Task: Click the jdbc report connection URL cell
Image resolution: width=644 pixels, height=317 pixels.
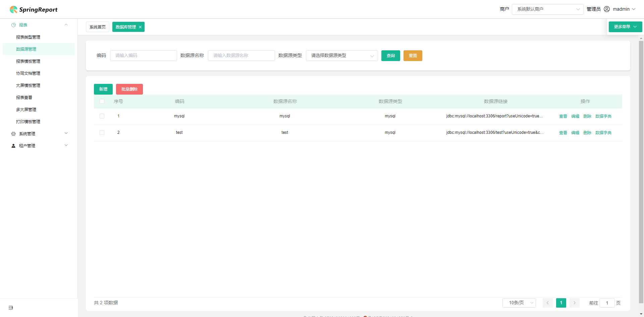Action: point(494,116)
